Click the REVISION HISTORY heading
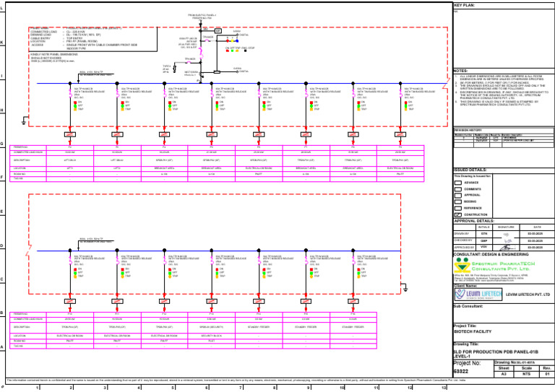Viewport: 555px width, 392px height. (468, 131)
